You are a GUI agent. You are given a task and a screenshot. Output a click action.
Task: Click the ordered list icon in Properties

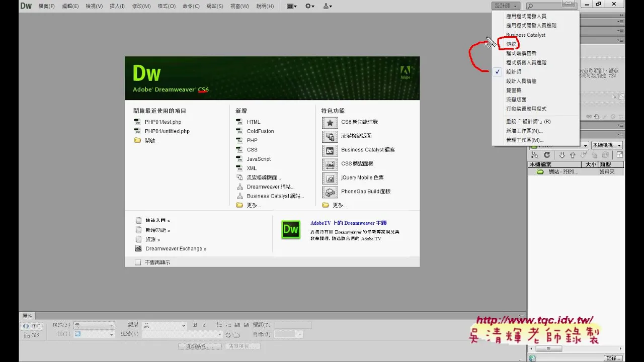click(x=228, y=325)
